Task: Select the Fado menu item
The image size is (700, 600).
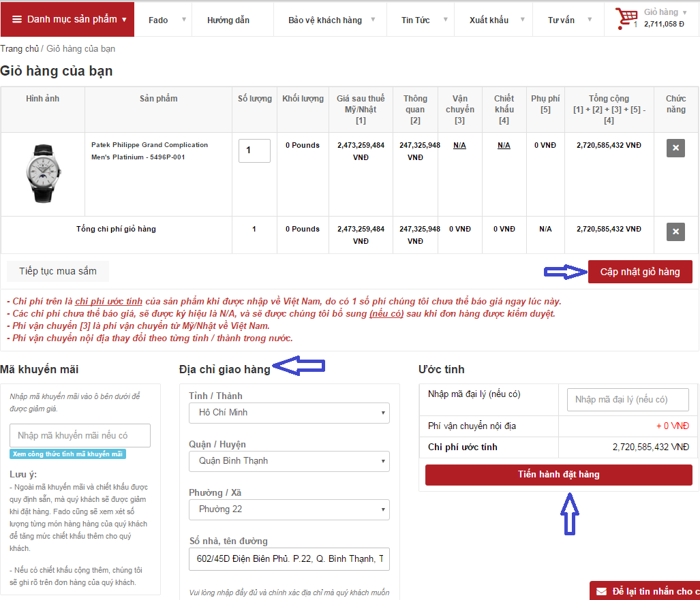Action: pyautogui.click(x=158, y=20)
